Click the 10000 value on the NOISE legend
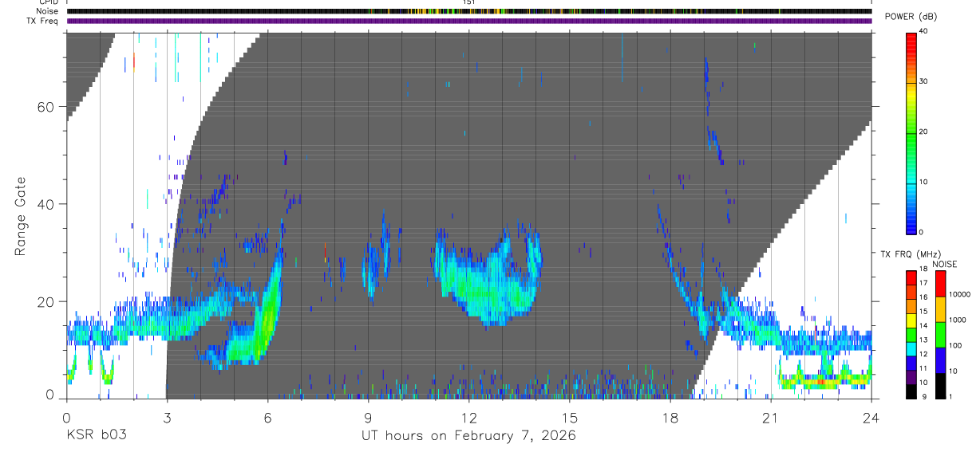The height and width of the screenshot is (452, 980). click(962, 294)
